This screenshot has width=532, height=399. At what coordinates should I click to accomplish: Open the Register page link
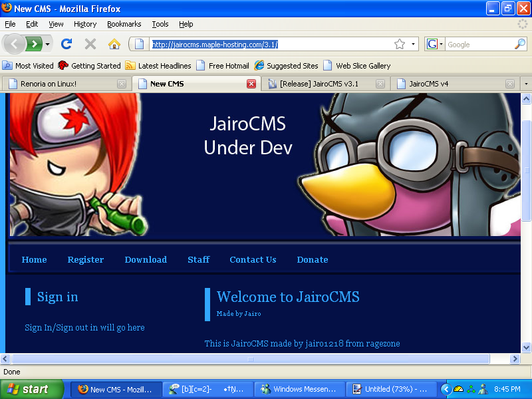click(x=86, y=259)
